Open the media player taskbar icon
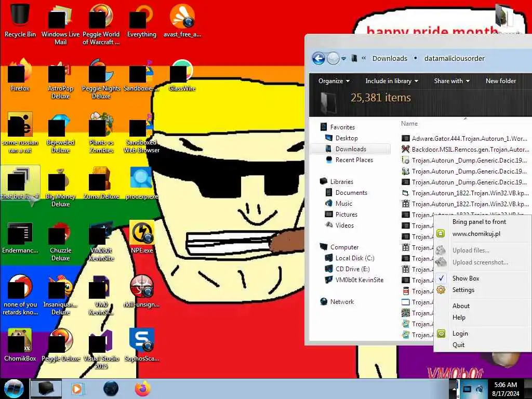Image resolution: width=532 pixels, height=399 pixels. (x=77, y=389)
